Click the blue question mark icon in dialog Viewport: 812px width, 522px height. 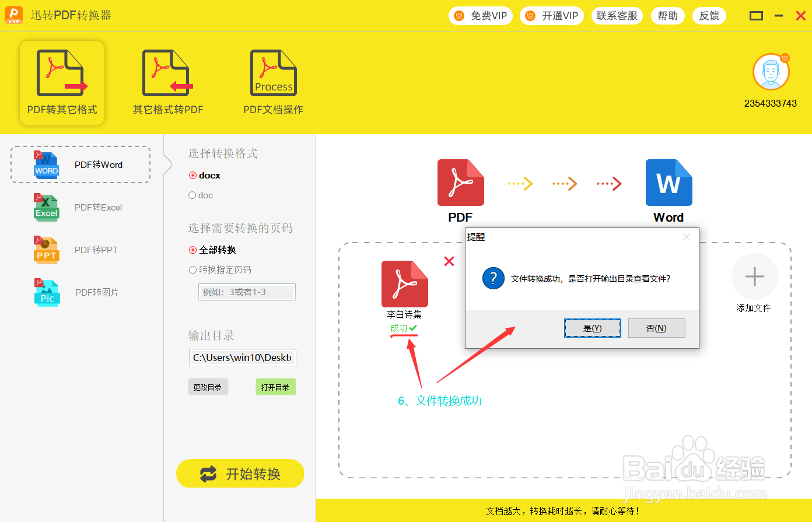pyautogui.click(x=493, y=279)
